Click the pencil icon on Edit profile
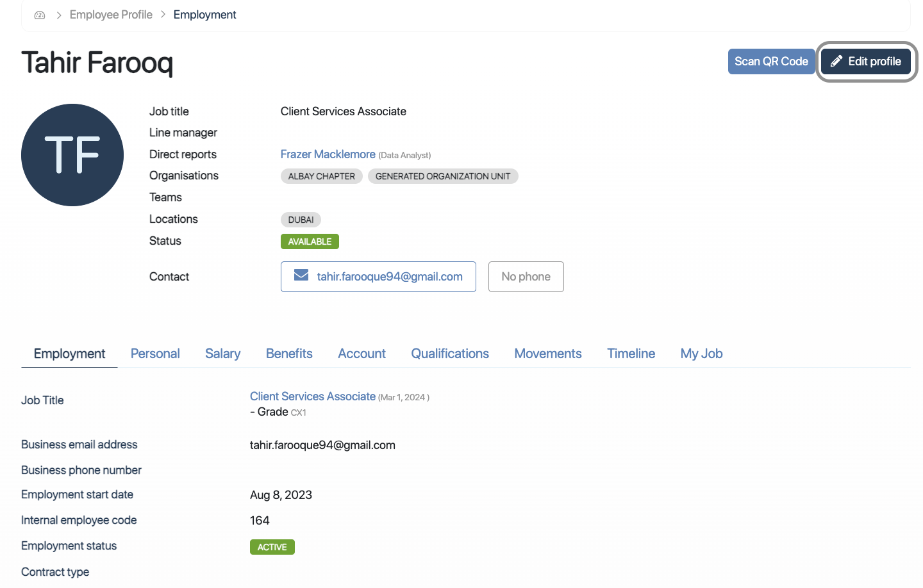This screenshot has height=588, width=923. point(836,61)
